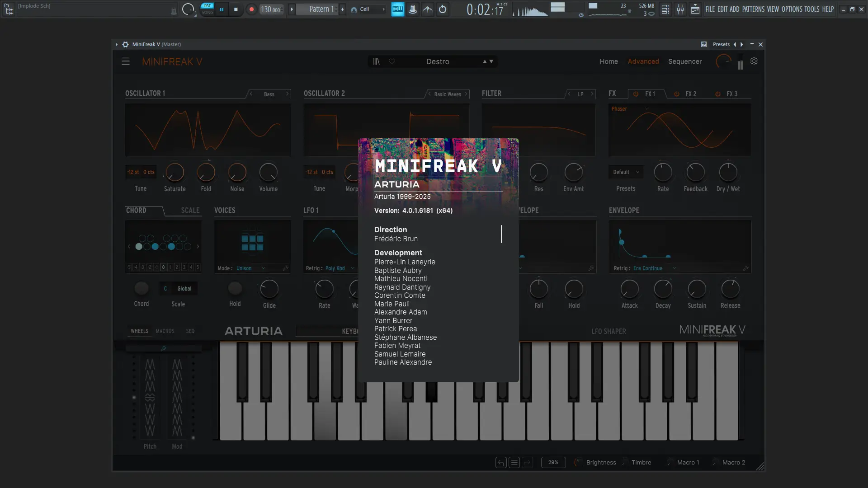Image resolution: width=868 pixels, height=488 pixels.
Task: Open the preset browser library icon
Action: (x=376, y=61)
